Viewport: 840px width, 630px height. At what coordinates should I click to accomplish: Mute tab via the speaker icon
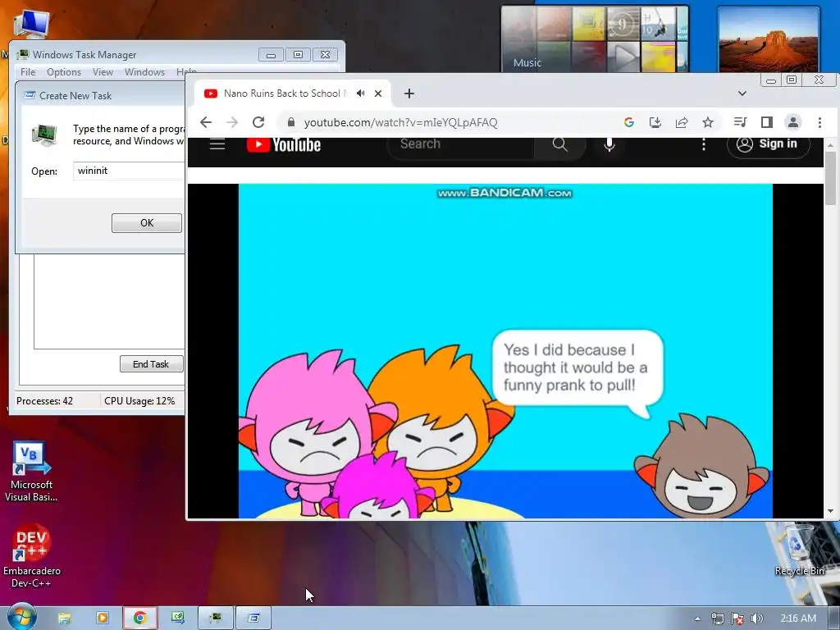coord(361,94)
